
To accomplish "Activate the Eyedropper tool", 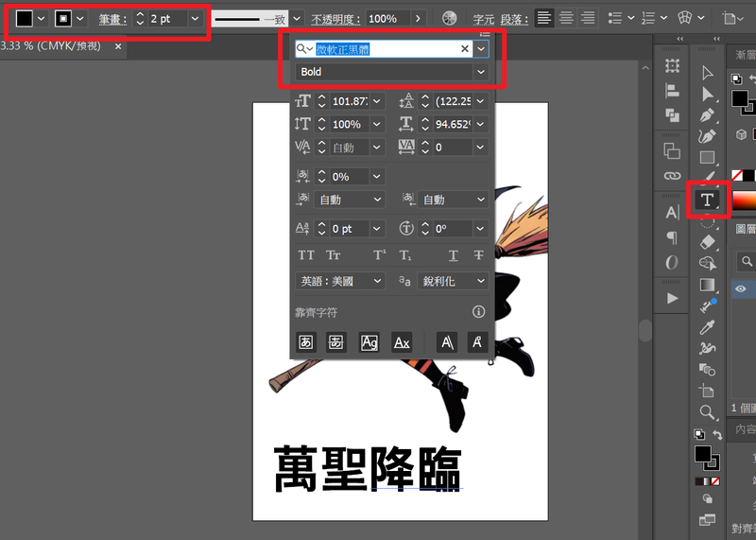I will click(x=707, y=327).
